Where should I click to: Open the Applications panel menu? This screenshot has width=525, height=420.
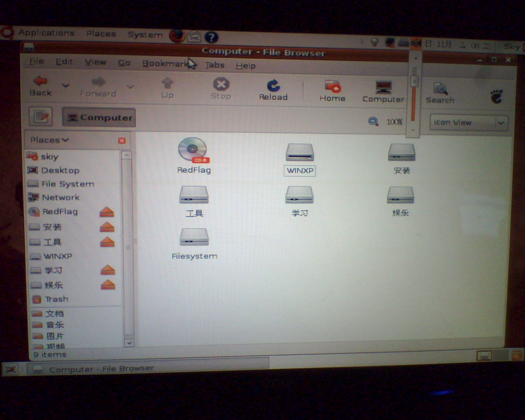[46, 33]
